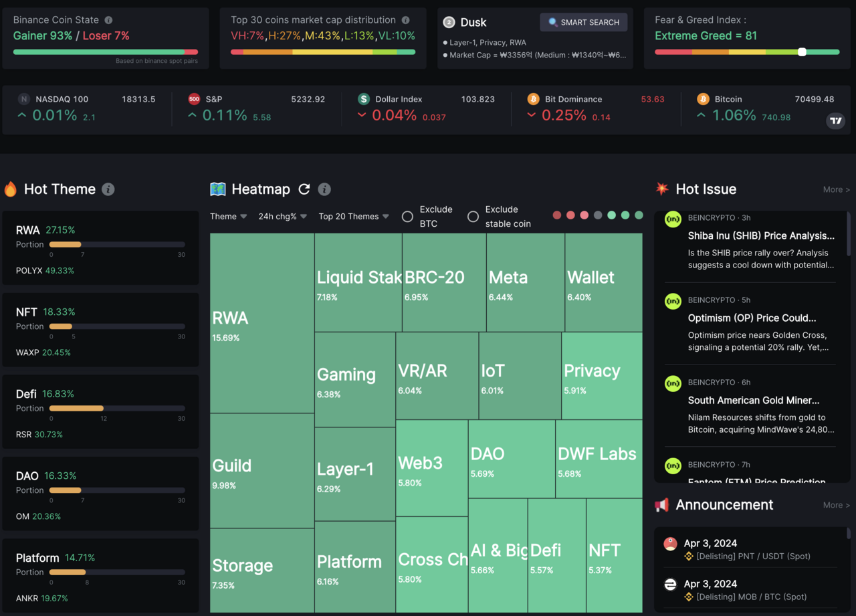Click the Hot Theme info icon
Viewport: 856px width, 616px height.
(108, 189)
